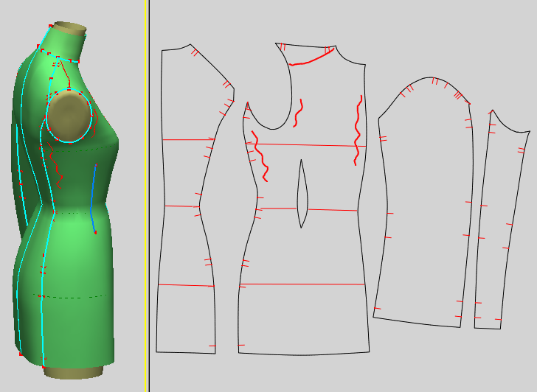This screenshot has height=392, width=537.
Task: Click the red curve below the front neckline
Action: click(311, 57)
